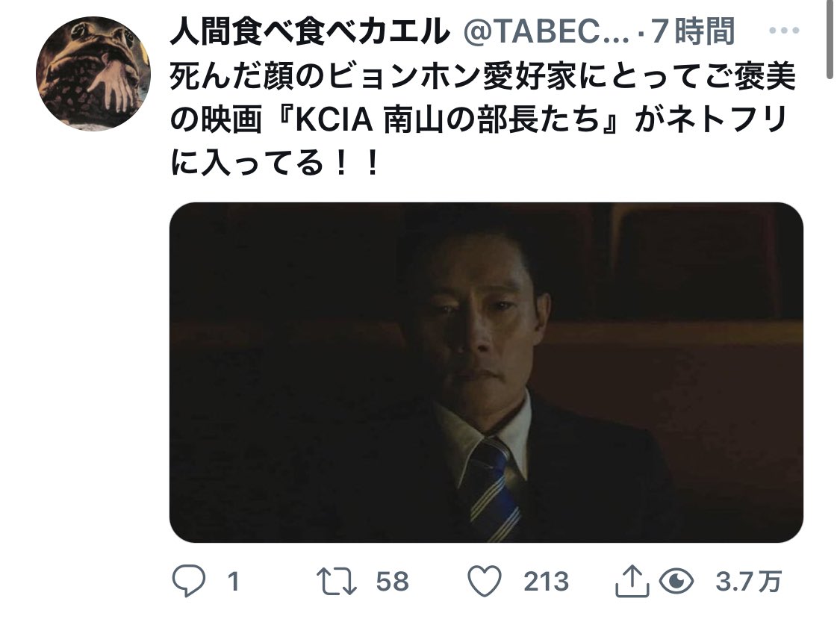Click the retweet count 58
Screen dimensions: 840x619
coord(392,582)
